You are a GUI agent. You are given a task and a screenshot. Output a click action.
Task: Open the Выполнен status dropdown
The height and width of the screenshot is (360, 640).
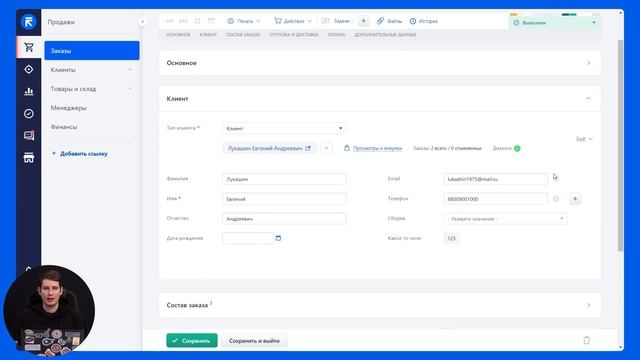pyautogui.click(x=554, y=23)
